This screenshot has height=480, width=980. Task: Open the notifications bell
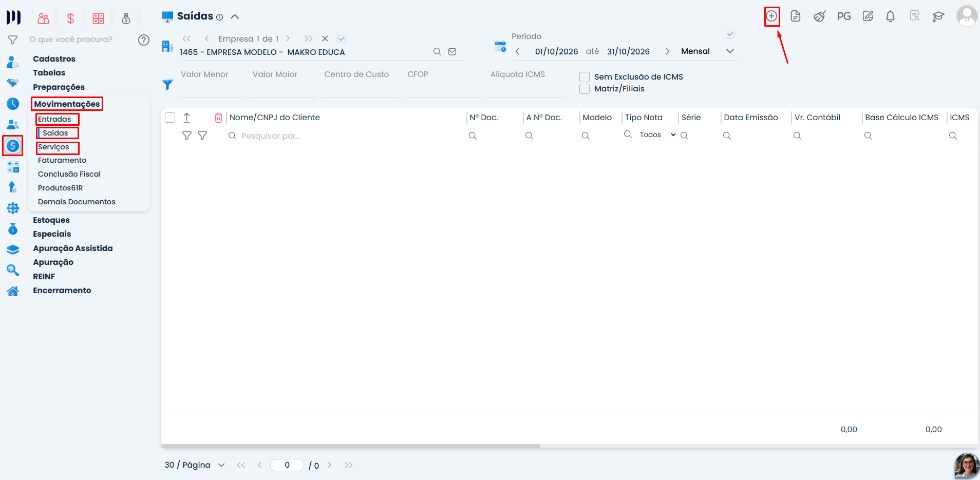[891, 16]
